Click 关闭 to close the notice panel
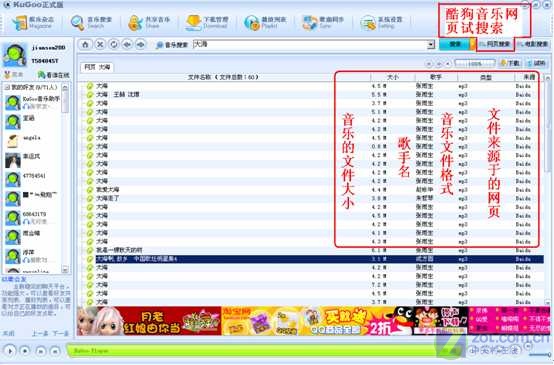554x365 pixels. point(8,334)
